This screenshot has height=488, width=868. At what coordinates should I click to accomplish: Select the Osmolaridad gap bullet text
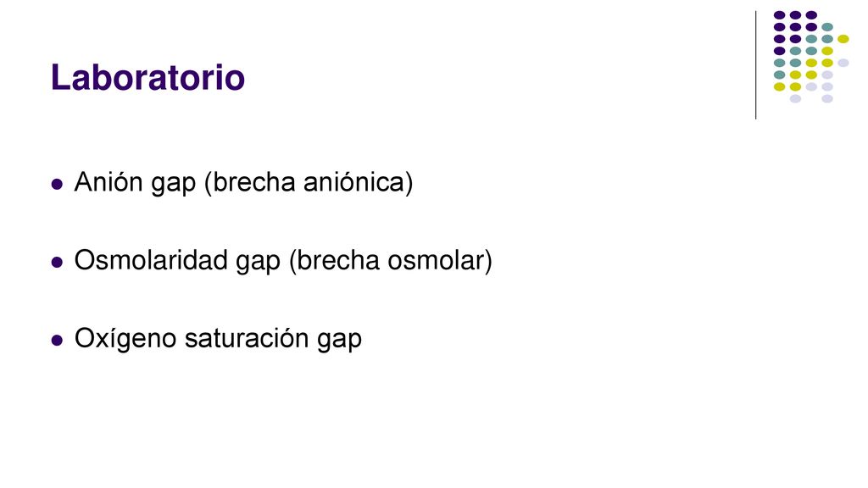pos(283,260)
